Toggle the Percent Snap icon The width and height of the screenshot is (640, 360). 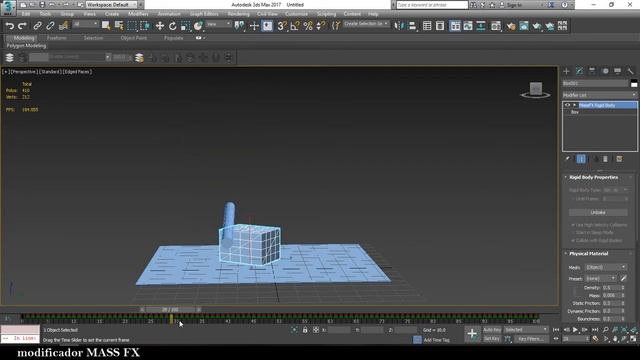pyautogui.click(x=308, y=26)
